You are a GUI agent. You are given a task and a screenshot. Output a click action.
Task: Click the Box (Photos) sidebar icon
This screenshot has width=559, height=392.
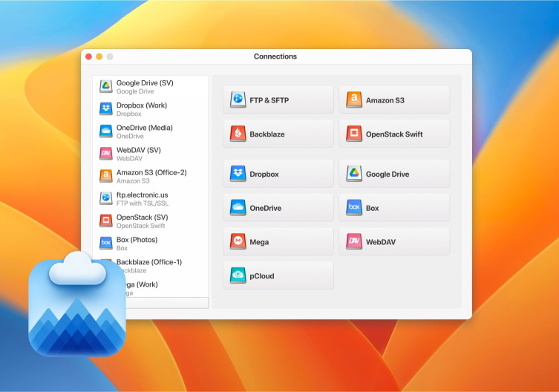coord(106,244)
